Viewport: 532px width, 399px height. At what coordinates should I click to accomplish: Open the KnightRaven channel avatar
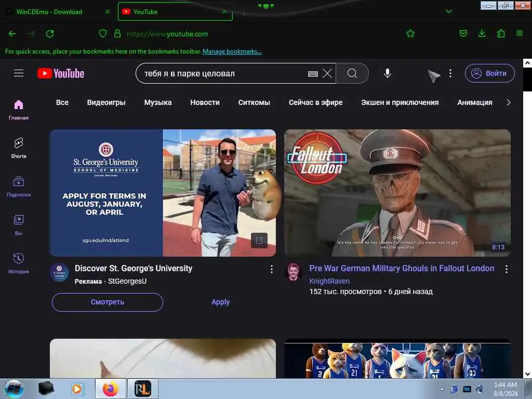[294, 272]
